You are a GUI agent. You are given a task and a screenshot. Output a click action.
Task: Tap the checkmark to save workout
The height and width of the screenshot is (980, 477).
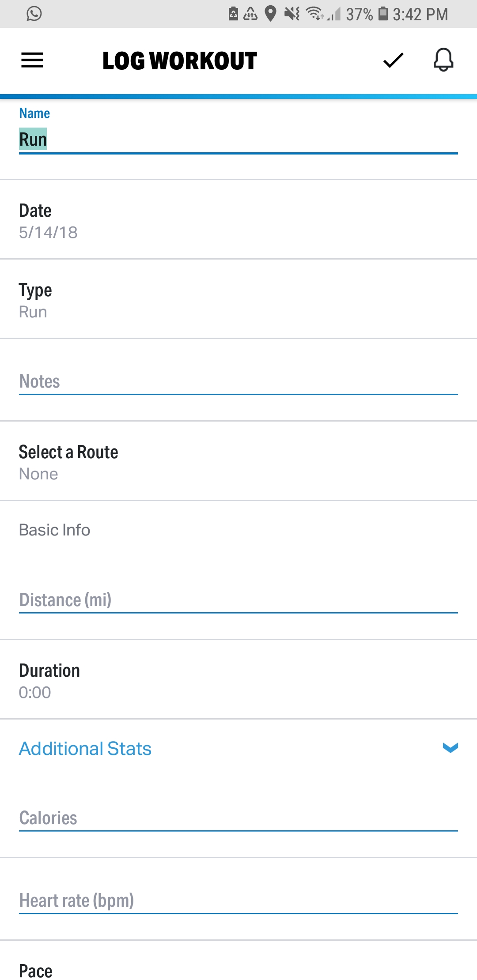tap(393, 60)
